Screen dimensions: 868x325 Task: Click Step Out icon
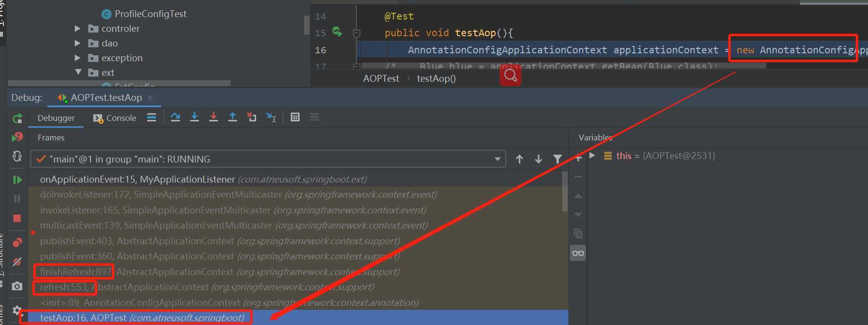[x=233, y=117]
